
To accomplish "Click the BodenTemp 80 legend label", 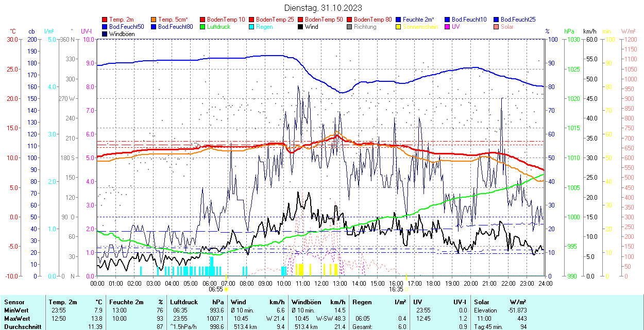I will point(373,20).
